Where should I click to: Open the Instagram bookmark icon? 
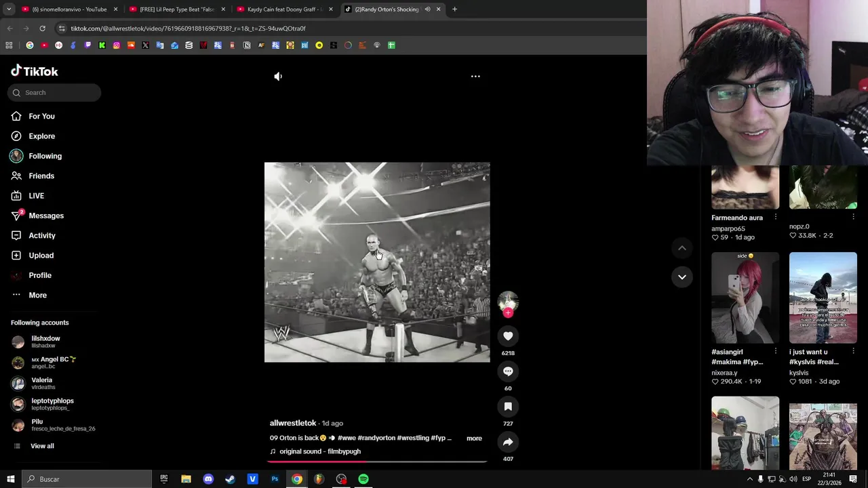pyautogui.click(x=117, y=45)
